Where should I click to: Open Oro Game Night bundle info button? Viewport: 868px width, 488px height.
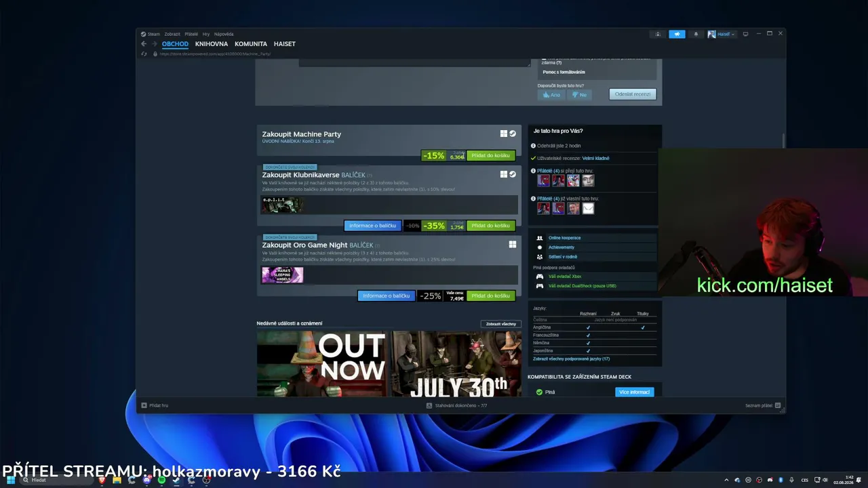[386, 296]
